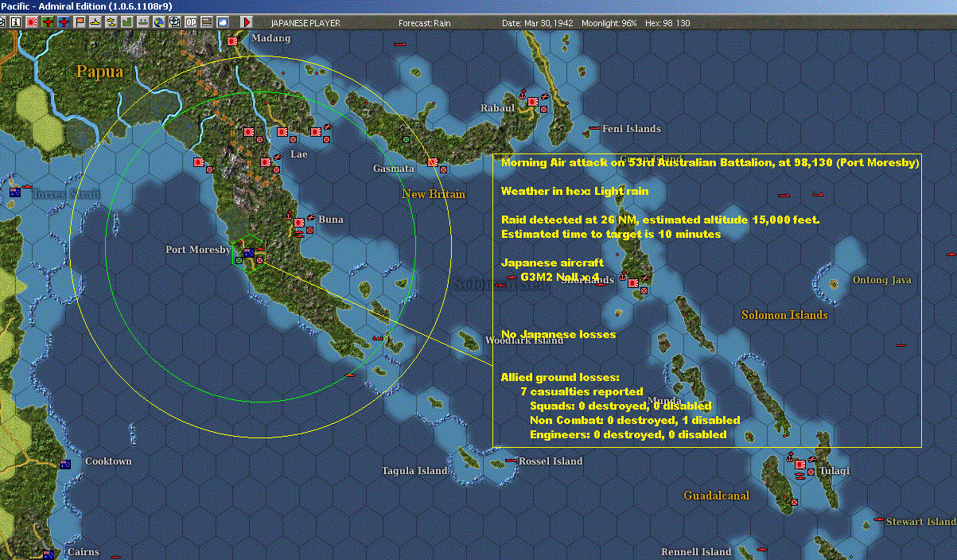
Task: Open the double yellow ships list icon
Action: pyautogui.click(x=111, y=23)
